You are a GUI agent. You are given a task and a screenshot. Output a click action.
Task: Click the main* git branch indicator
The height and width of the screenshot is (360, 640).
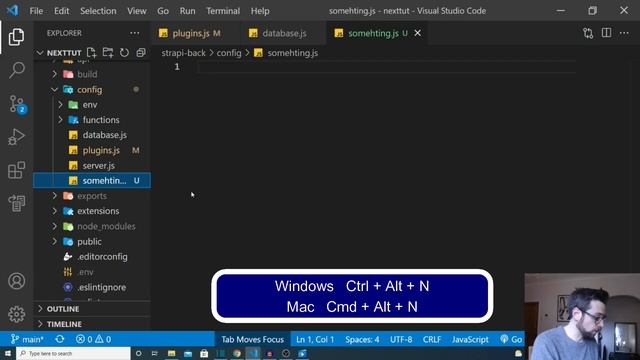[x=27, y=339]
